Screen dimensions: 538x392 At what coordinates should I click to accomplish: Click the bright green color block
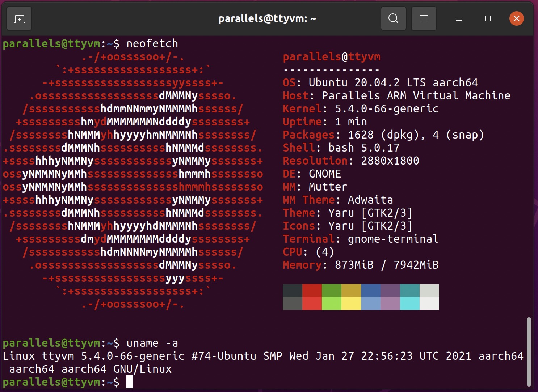[332, 303]
